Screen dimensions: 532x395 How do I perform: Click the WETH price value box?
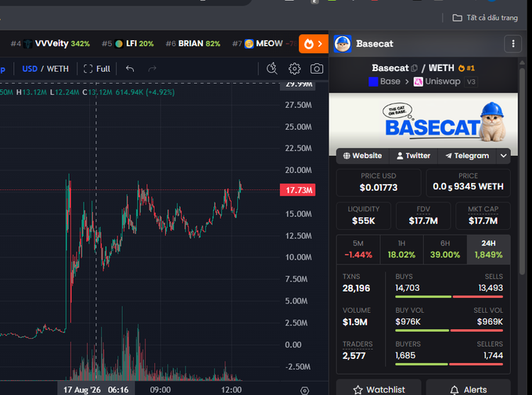(468, 182)
